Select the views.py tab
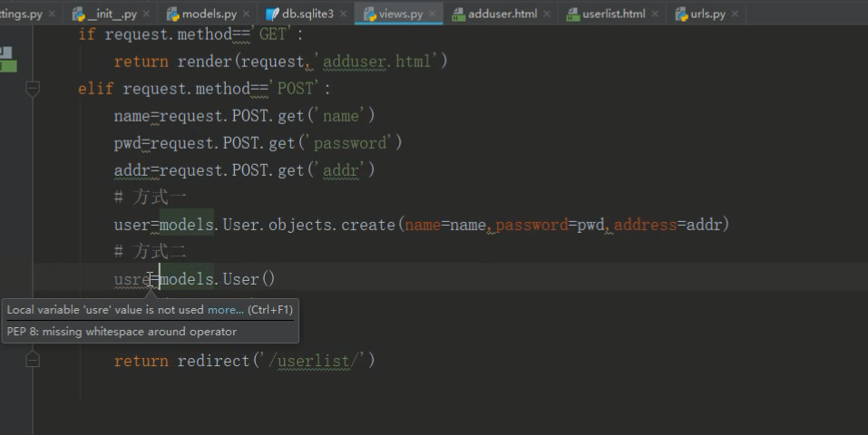The width and height of the screenshot is (868, 435). (x=400, y=14)
